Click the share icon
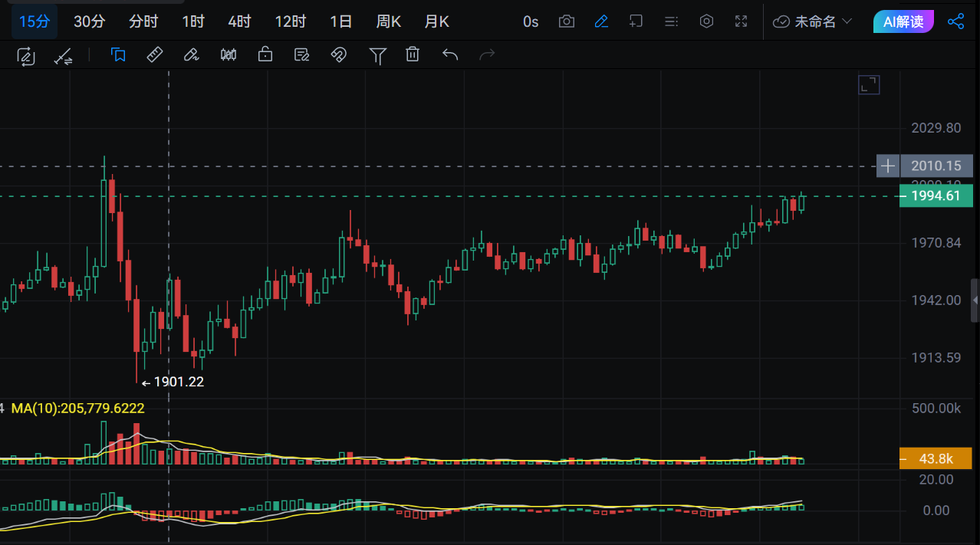 click(x=956, y=21)
